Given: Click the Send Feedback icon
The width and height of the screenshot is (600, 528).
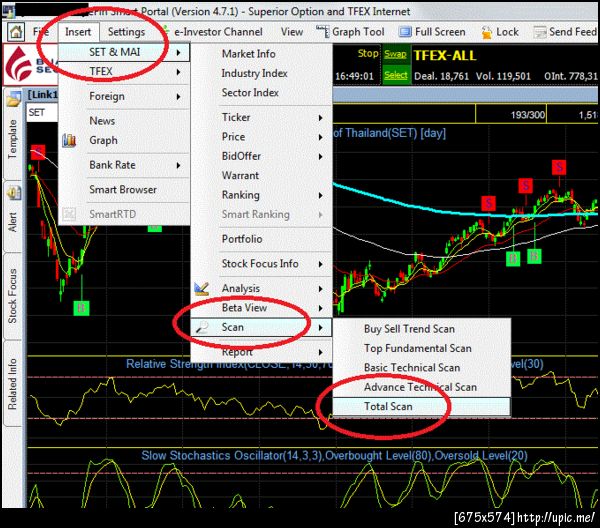Looking at the screenshot, I should 540,32.
